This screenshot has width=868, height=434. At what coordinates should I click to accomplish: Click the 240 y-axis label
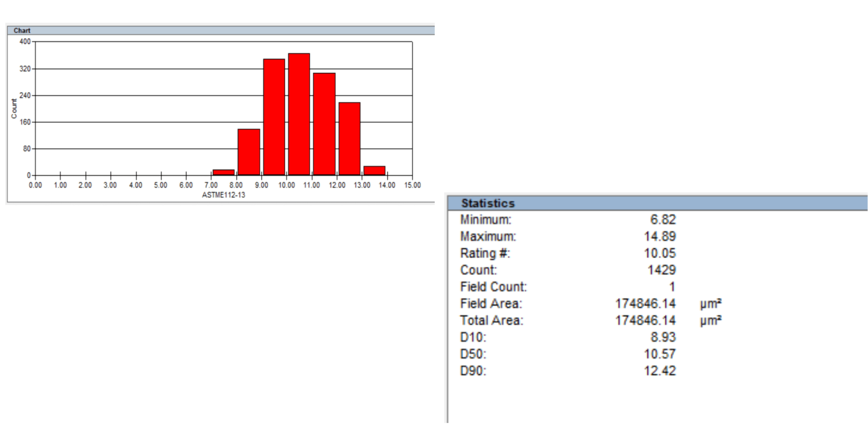point(25,95)
